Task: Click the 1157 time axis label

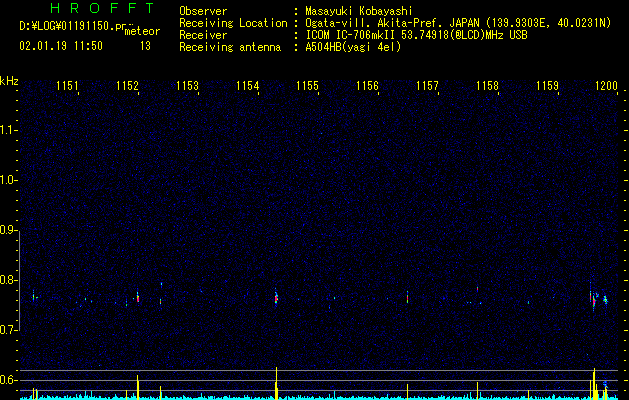Action: (427, 86)
